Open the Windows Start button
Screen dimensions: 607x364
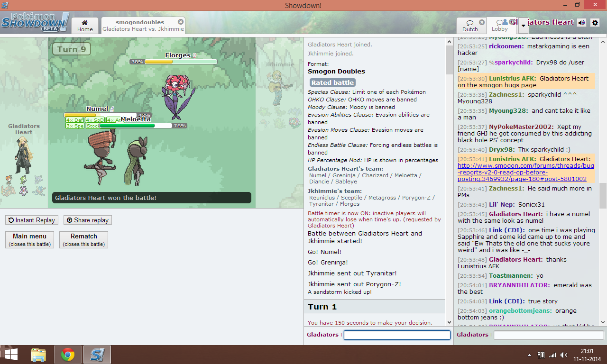coord(11,355)
